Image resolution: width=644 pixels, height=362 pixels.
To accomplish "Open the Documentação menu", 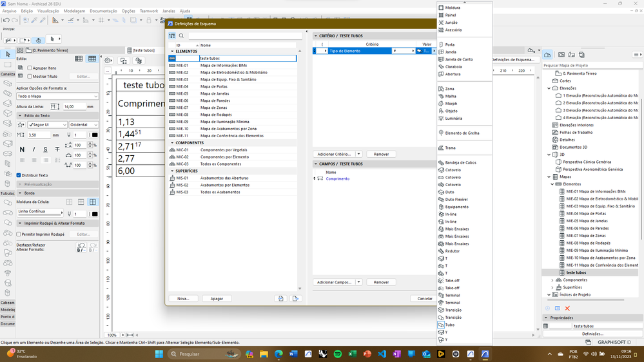I will coord(103,11).
